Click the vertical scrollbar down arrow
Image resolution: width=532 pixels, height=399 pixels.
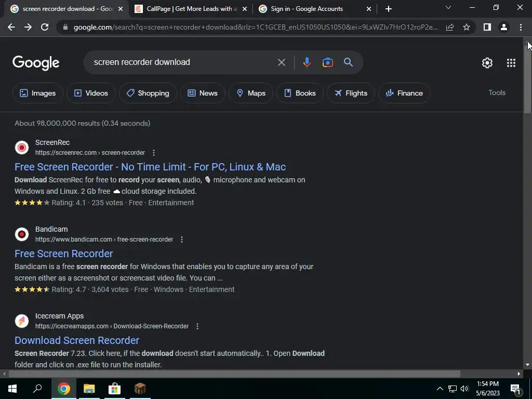click(x=527, y=365)
